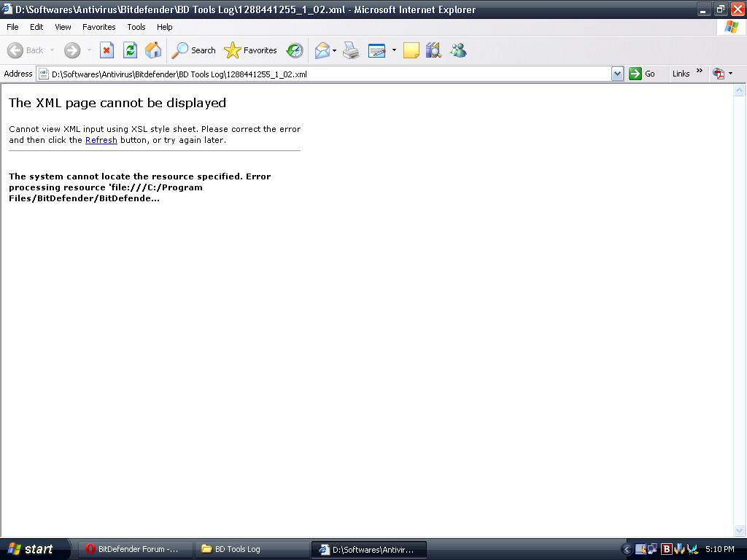Viewport: 747px width, 560px height.
Task: Restore down the Internet Explorer window
Action: pyautogui.click(x=720, y=9)
